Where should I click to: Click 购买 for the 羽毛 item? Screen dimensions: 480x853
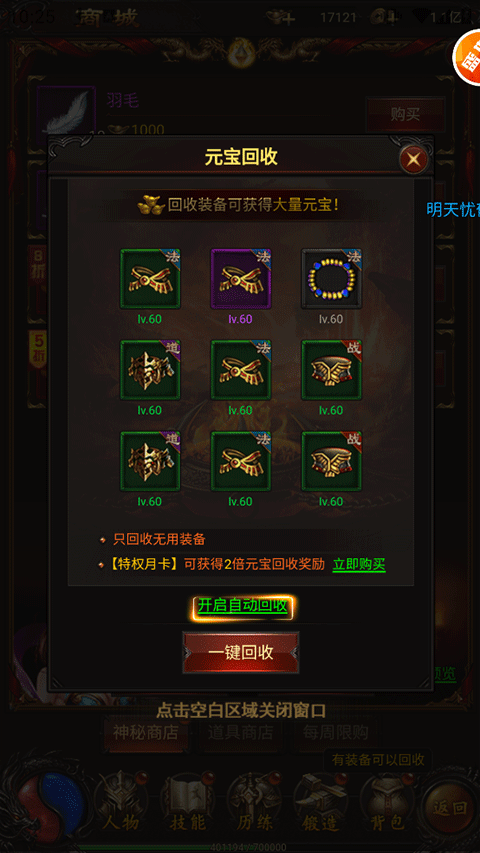pos(405,114)
